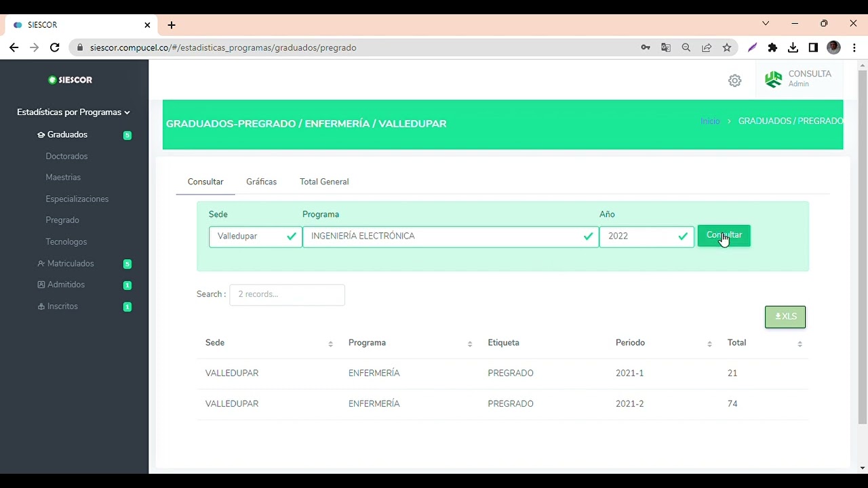Collapse Estadísticas por Programas menu
The image size is (868, 488).
coord(73,113)
